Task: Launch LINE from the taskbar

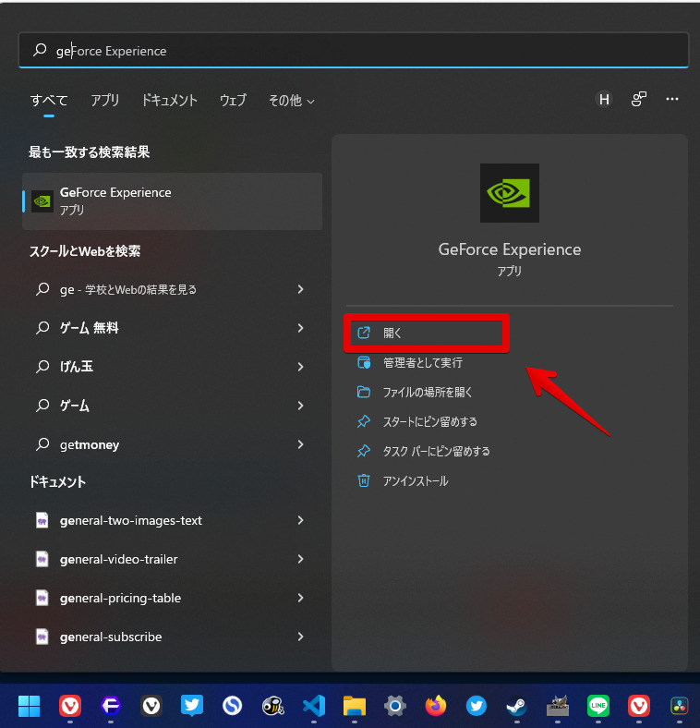Action: [598, 706]
